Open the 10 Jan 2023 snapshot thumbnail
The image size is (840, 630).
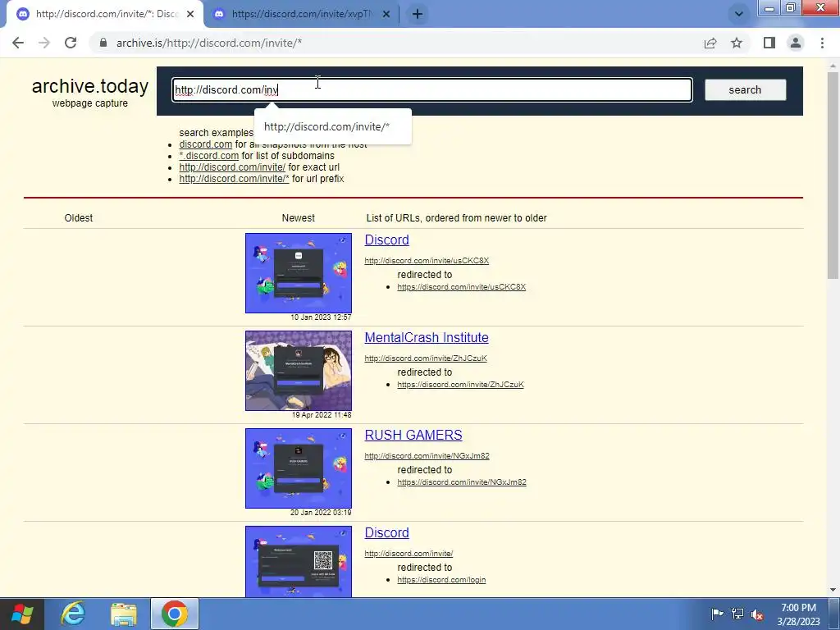pos(299,272)
